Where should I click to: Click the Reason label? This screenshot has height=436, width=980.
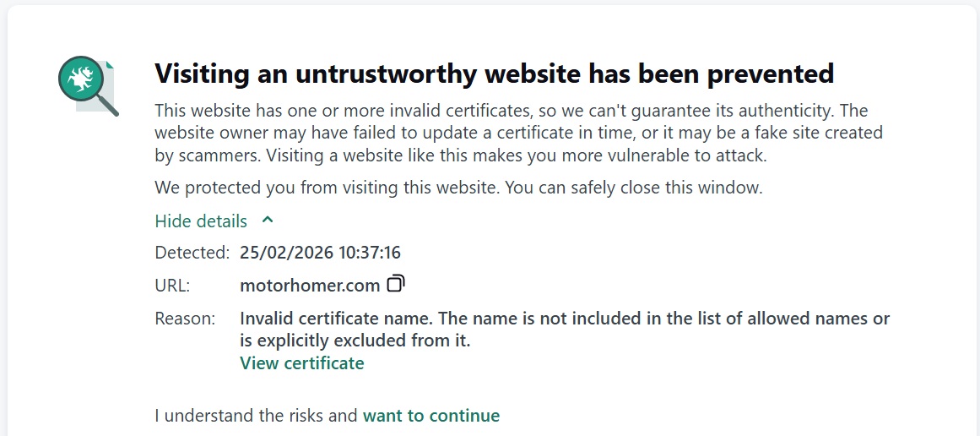pos(185,319)
